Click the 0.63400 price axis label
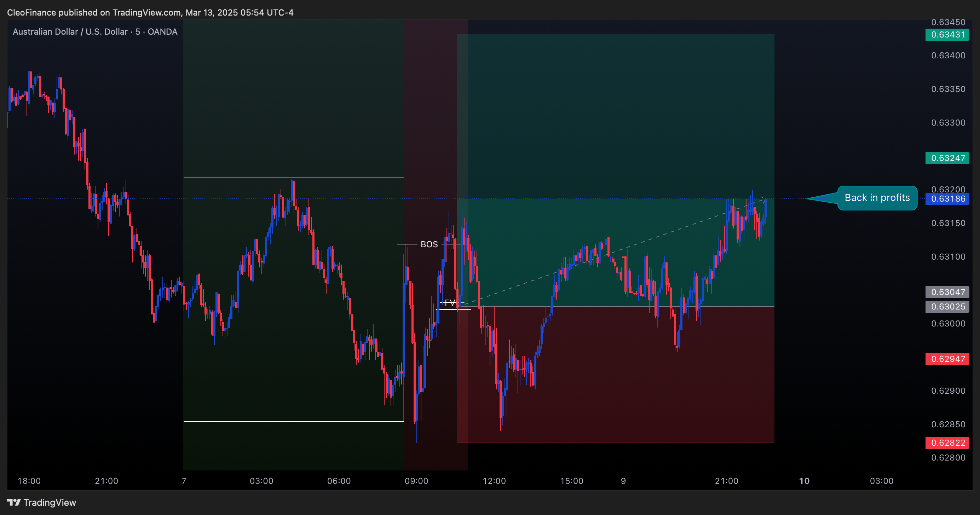Screen dimensions: 980x515 948,56
